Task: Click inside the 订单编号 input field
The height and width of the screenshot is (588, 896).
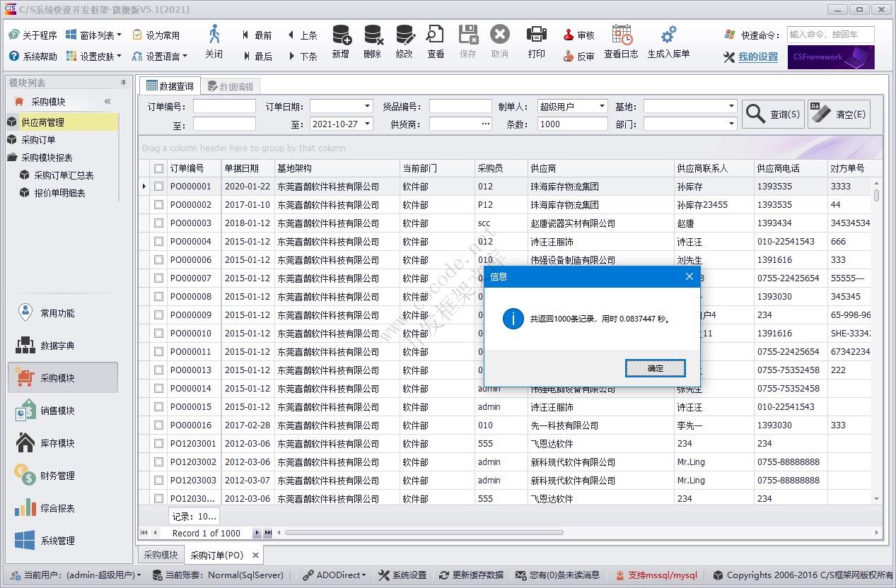Action: click(x=223, y=106)
